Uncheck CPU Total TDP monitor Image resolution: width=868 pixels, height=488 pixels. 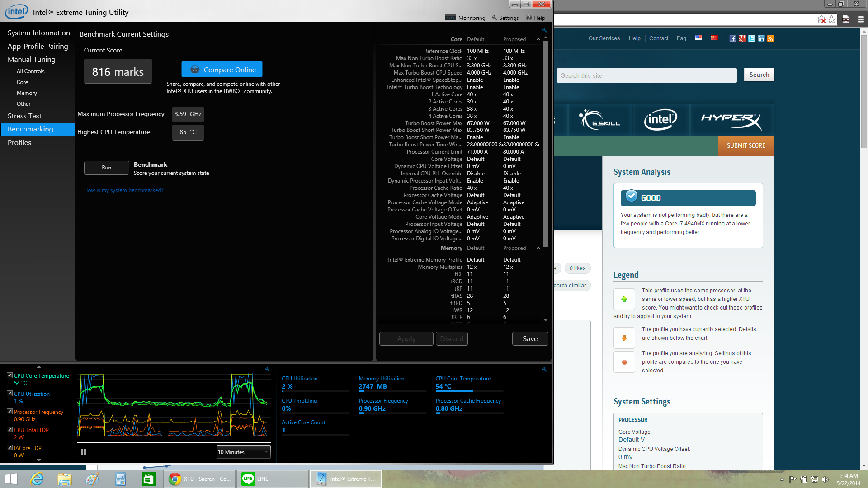click(x=9, y=430)
